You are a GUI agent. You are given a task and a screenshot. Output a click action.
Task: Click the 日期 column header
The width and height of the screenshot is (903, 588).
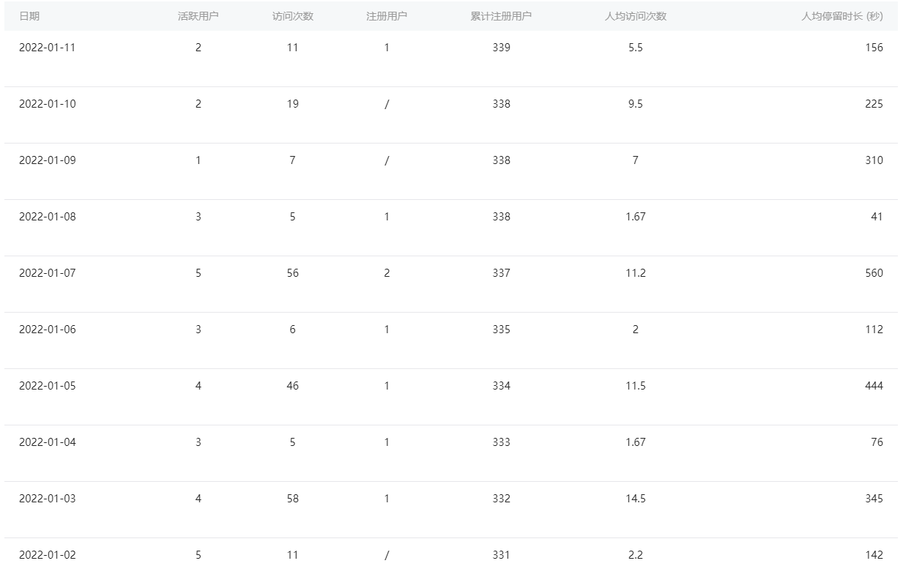pyautogui.click(x=29, y=16)
